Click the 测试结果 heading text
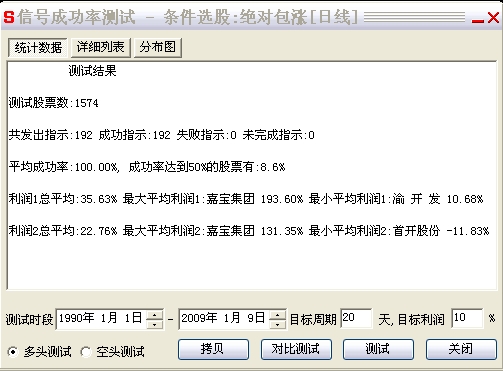 [92, 71]
